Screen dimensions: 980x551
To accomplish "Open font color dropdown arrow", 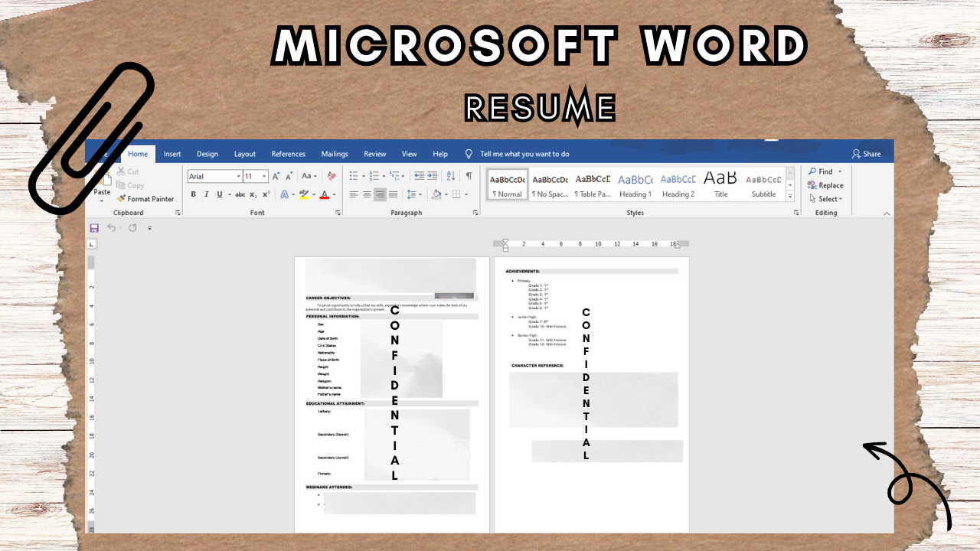I will [334, 194].
